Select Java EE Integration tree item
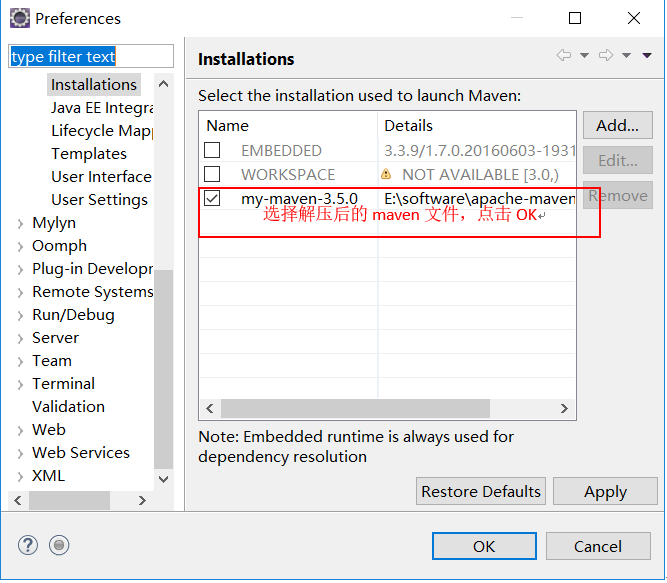Screen dimensions: 667x583 click(x=102, y=108)
